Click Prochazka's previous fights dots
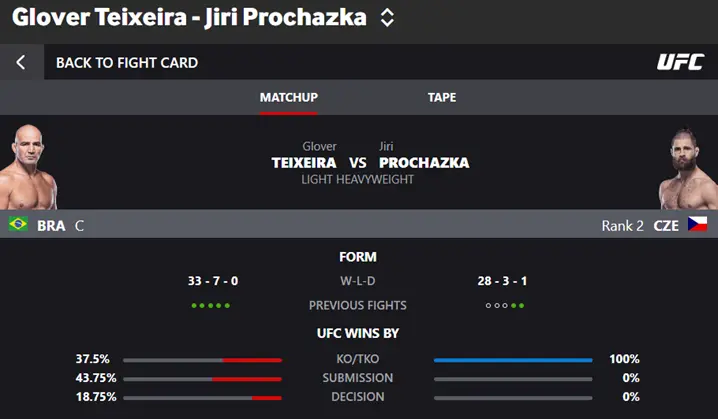Screen dimensions: 718x419 point(505,305)
